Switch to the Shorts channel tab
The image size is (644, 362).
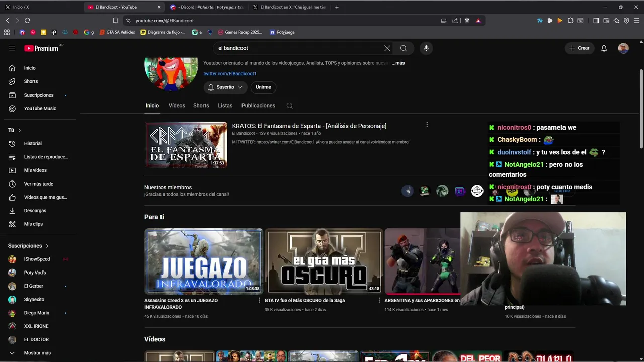click(201, 106)
